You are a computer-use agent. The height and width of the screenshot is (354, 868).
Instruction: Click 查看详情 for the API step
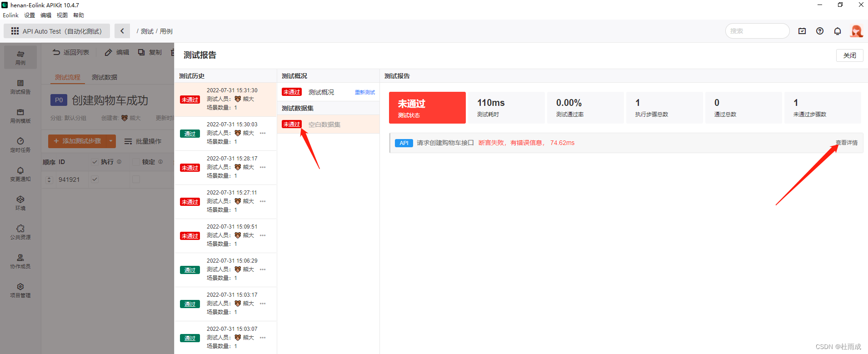click(x=847, y=143)
